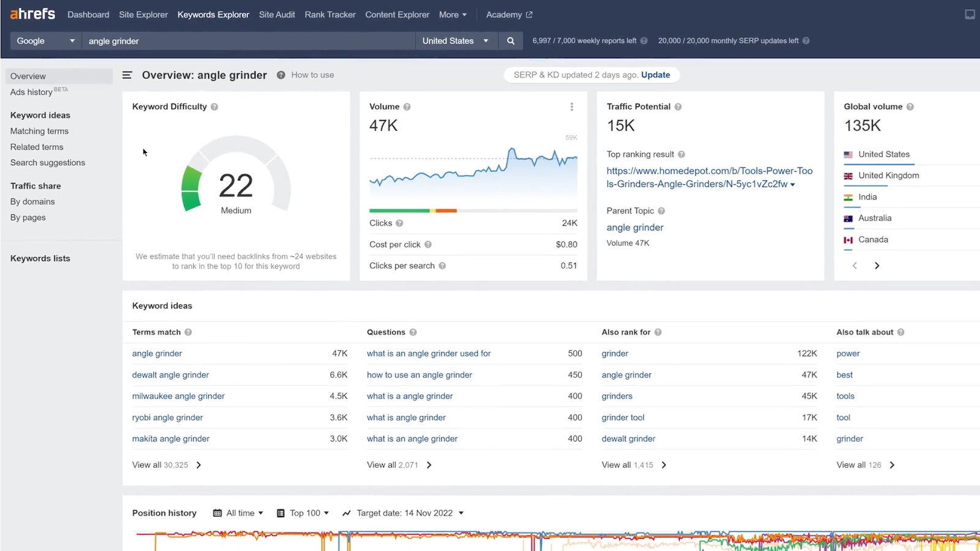Click the Volume help icon
980x551 pixels.
(407, 107)
